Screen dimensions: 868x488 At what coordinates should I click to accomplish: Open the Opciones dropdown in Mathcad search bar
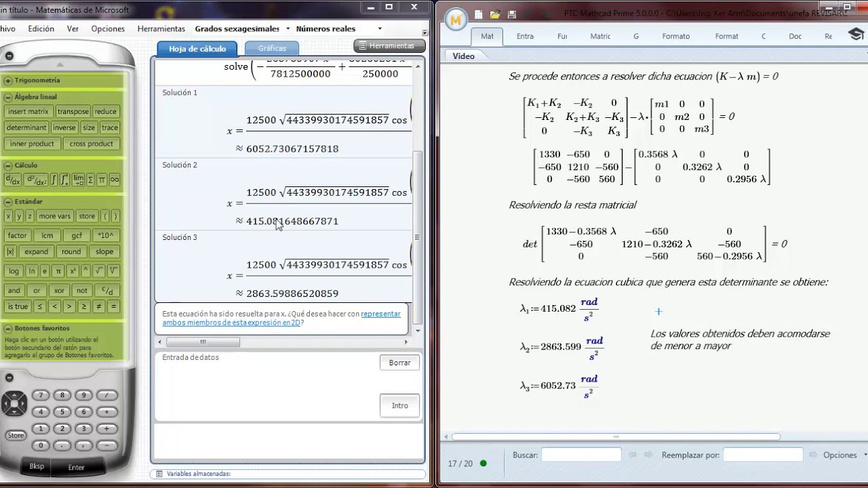(845, 455)
